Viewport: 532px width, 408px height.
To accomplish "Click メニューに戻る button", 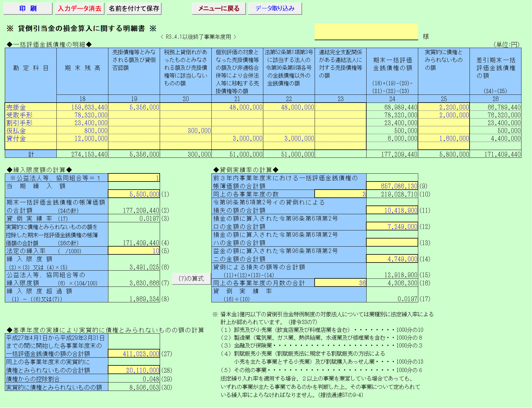I will point(219,9).
